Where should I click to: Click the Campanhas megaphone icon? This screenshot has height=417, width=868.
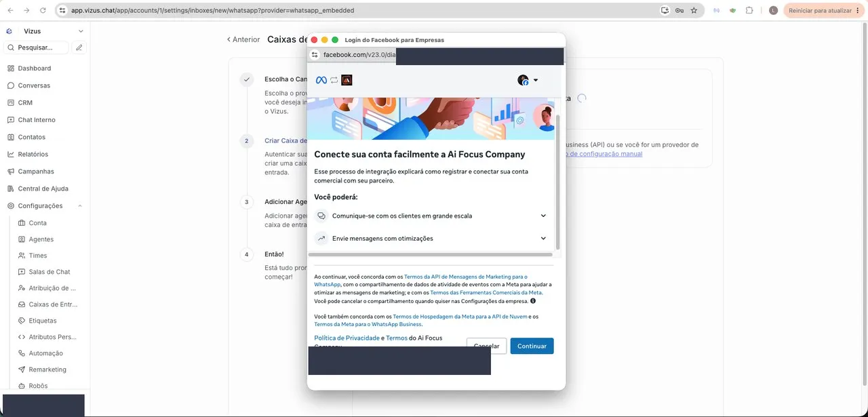point(11,172)
